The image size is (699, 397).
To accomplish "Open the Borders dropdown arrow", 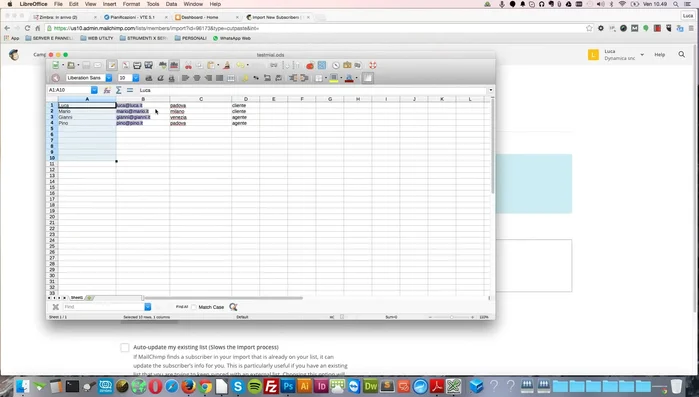I will (326, 78).
